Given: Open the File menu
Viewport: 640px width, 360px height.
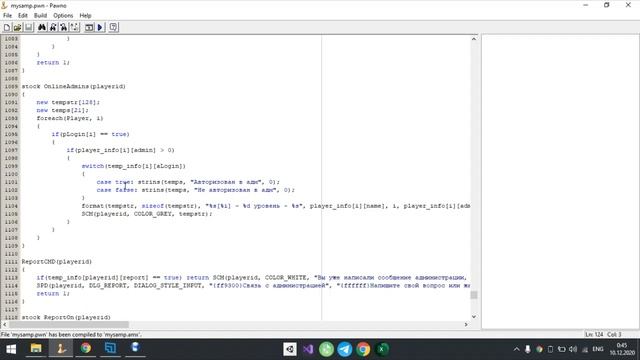Looking at the screenshot, I should click(7, 16).
